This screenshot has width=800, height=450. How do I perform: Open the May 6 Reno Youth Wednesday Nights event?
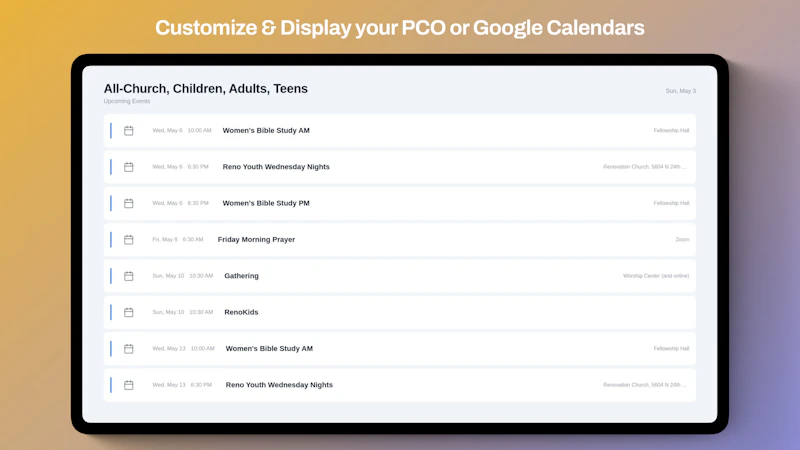click(x=276, y=167)
